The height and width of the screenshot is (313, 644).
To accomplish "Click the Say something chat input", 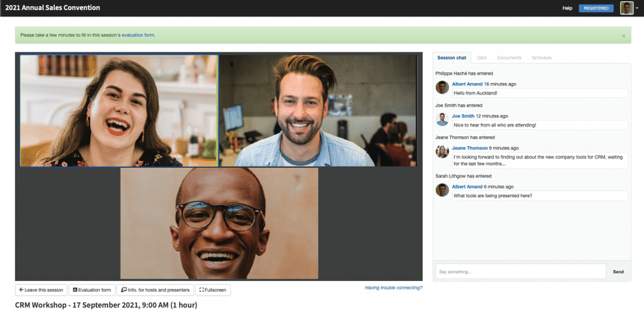I will tap(521, 271).
